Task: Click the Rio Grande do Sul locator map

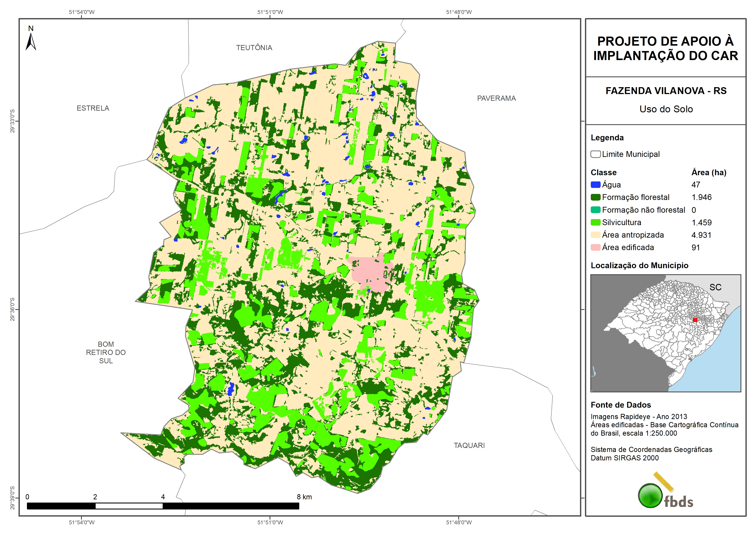Action: click(x=666, y=333)
